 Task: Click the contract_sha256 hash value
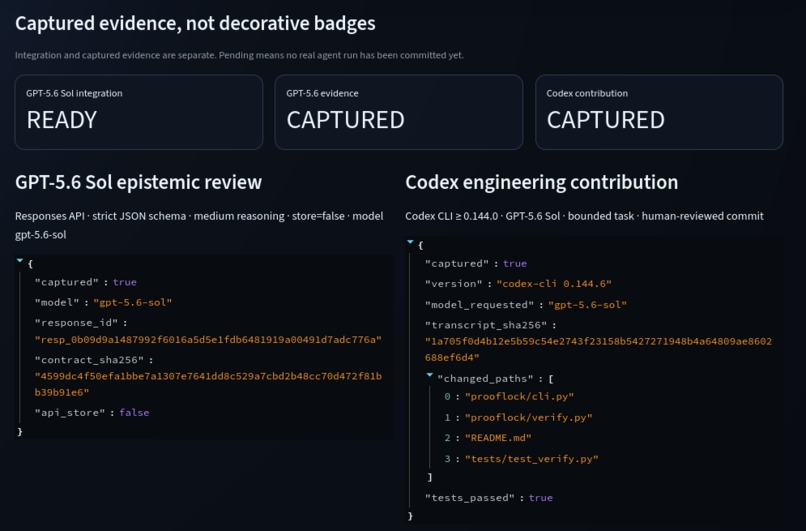click(208, 384)
